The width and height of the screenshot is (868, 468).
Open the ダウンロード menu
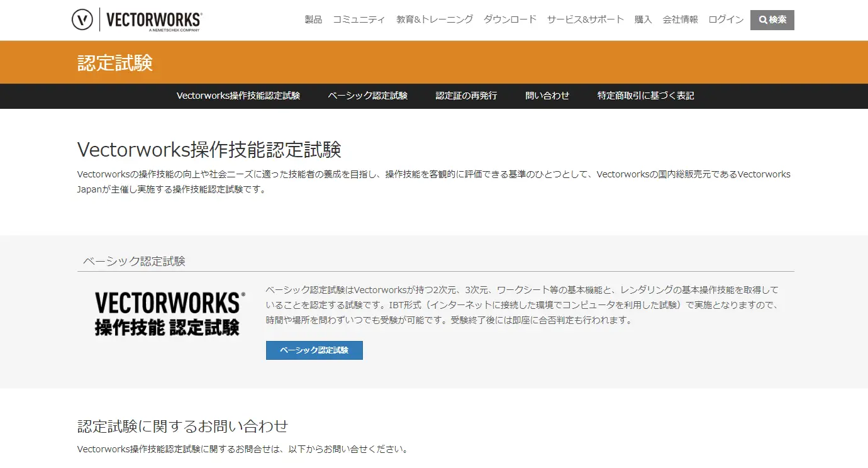(510, 19)
